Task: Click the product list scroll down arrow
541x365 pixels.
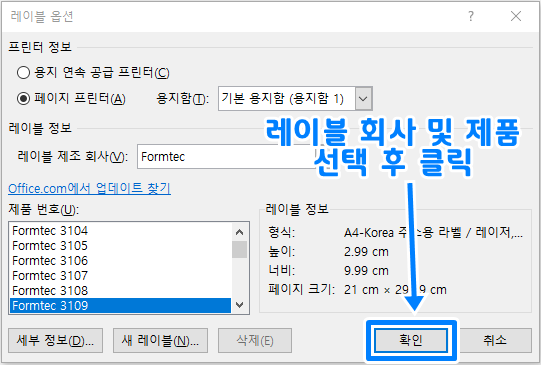Action: pos(239,305)
